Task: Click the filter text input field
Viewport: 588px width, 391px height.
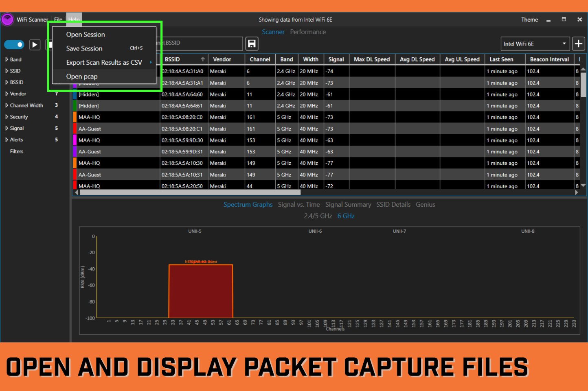Action: (x=200, y=43)
